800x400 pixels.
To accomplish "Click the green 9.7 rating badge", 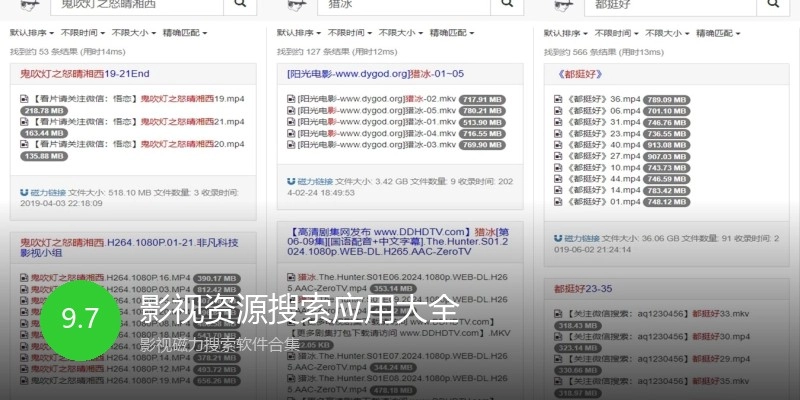I will click(x=81, y=320).
